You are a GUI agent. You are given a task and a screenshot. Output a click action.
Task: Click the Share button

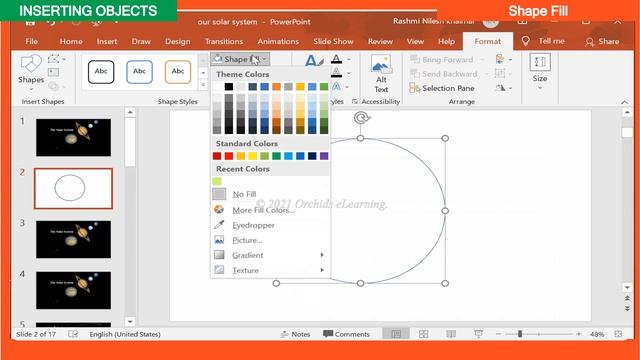pyautogui.click(x=602, y=41)
